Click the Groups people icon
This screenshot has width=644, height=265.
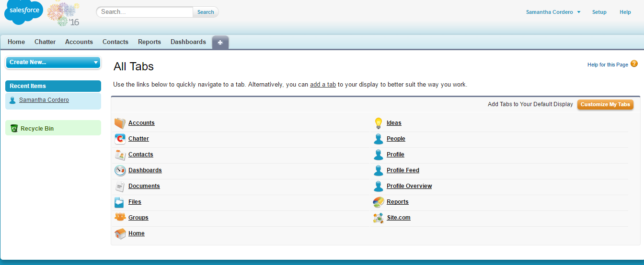tap(120, 217)
